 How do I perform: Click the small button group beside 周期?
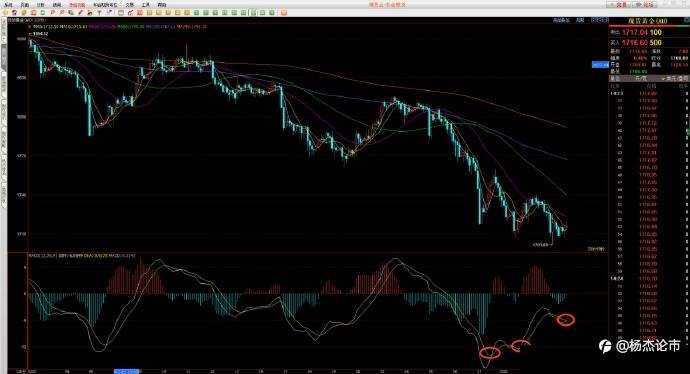(x=600, y=20)
